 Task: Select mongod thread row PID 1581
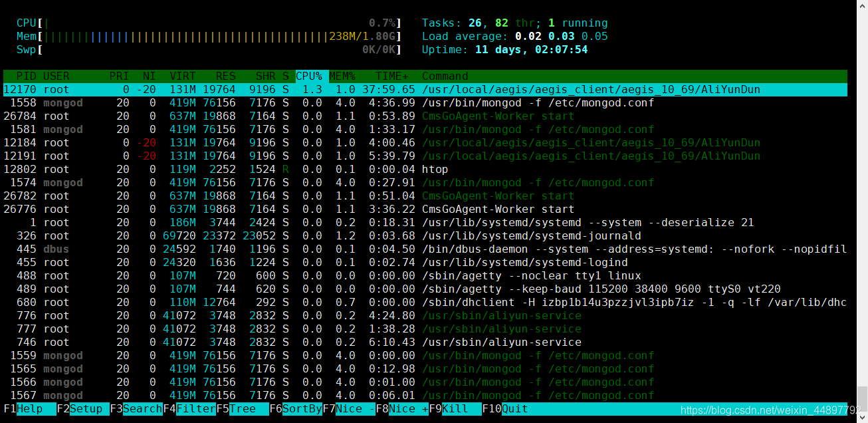[x=425, y=130]
